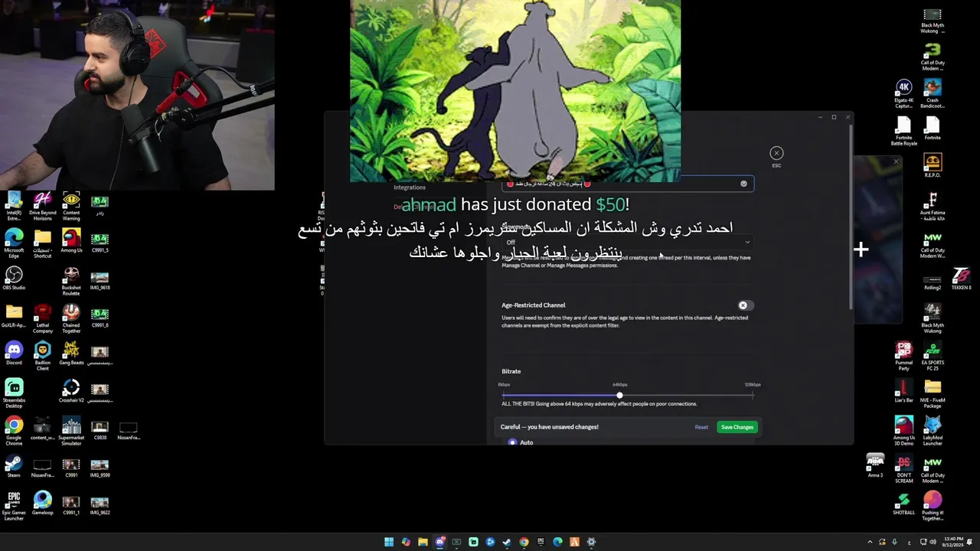This screenshot has height=551, width=980.
Task: Select Arma 3 desktop icon
Action: pyautogui.click(x=875, y=465)
